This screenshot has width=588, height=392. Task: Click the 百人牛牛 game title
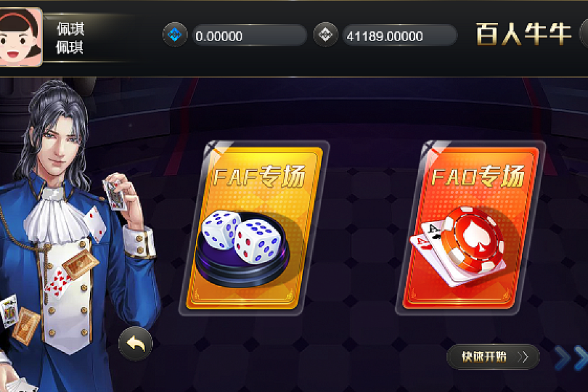(523, 34)
